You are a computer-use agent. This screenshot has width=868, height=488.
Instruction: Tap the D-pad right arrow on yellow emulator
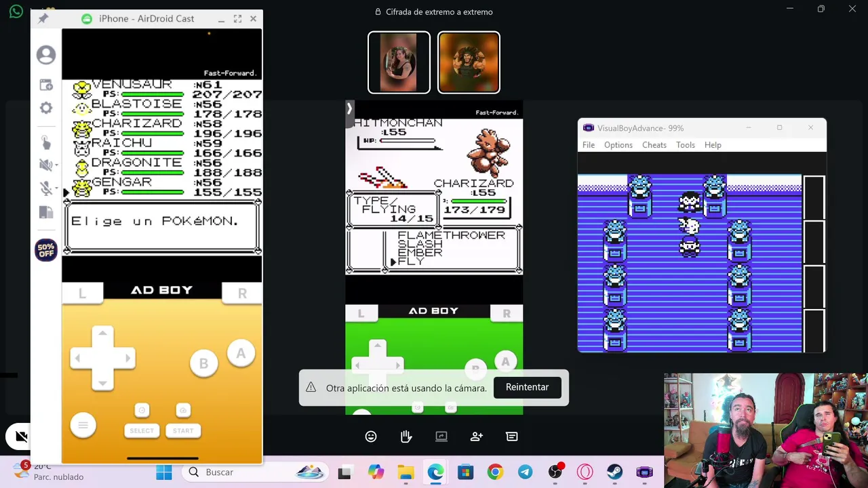click(127, 358)
